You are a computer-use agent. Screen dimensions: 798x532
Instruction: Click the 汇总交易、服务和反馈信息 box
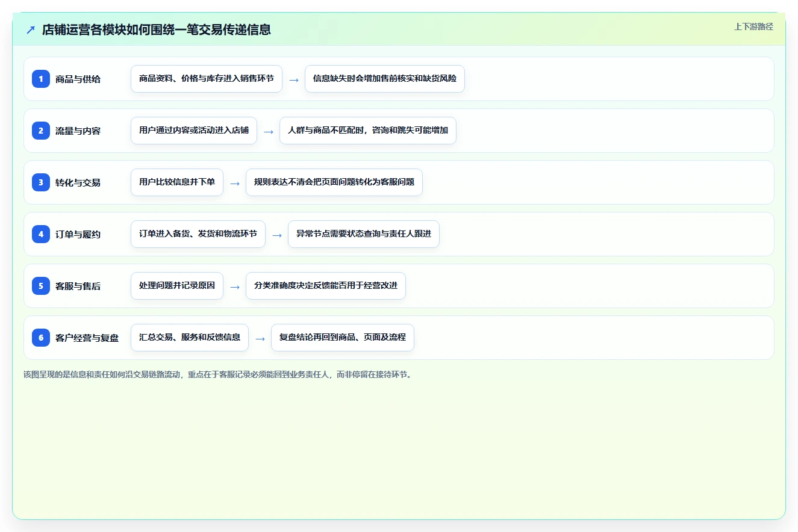point(190,338)
